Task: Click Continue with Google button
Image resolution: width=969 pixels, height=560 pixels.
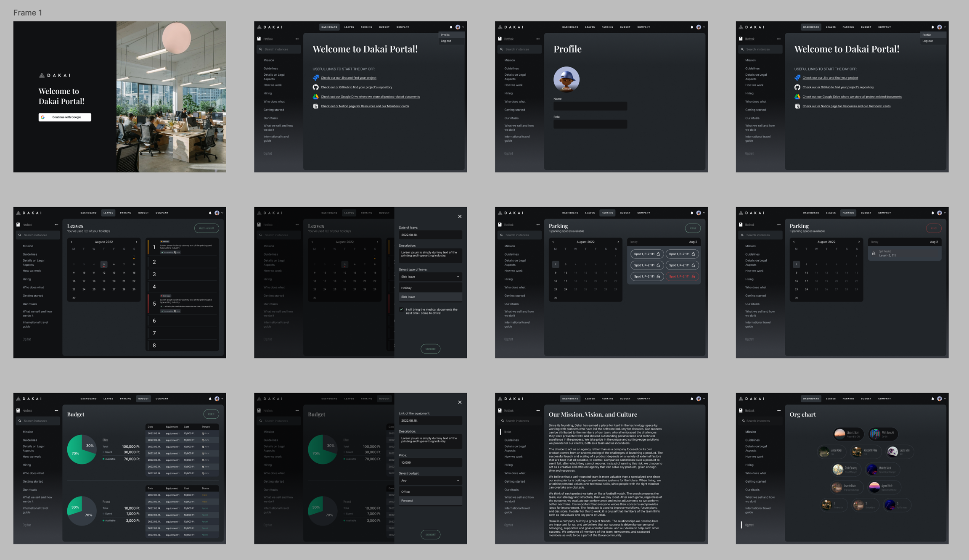Action: coord(65,117)
